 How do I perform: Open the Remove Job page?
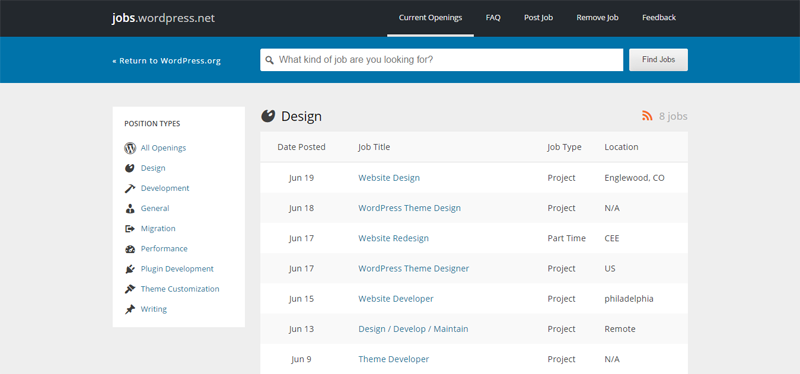point(597,17)
